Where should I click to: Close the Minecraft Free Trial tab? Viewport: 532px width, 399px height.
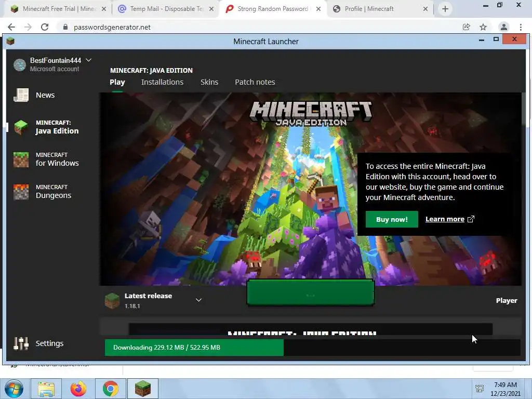tap(104, 9)
